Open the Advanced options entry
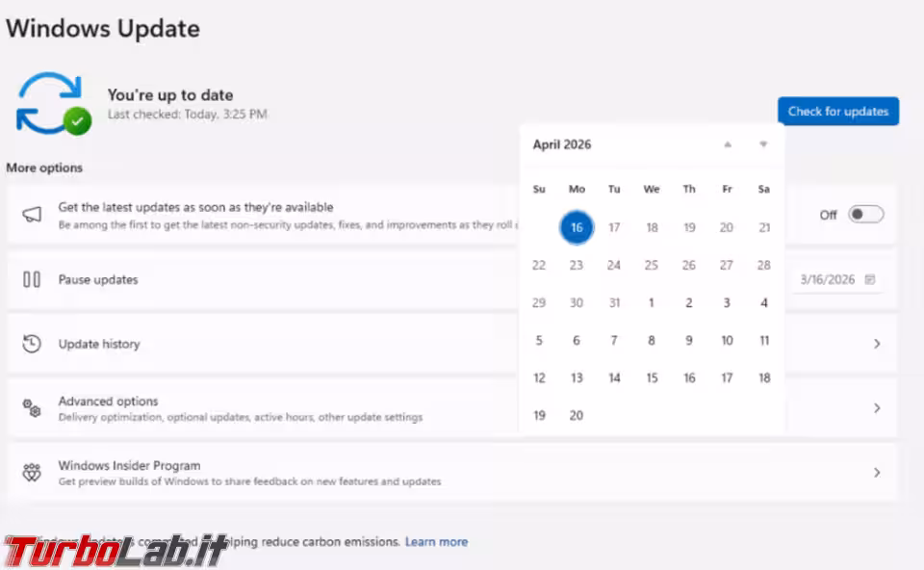This screenshot has height=570, width=924. click(108, 402)
